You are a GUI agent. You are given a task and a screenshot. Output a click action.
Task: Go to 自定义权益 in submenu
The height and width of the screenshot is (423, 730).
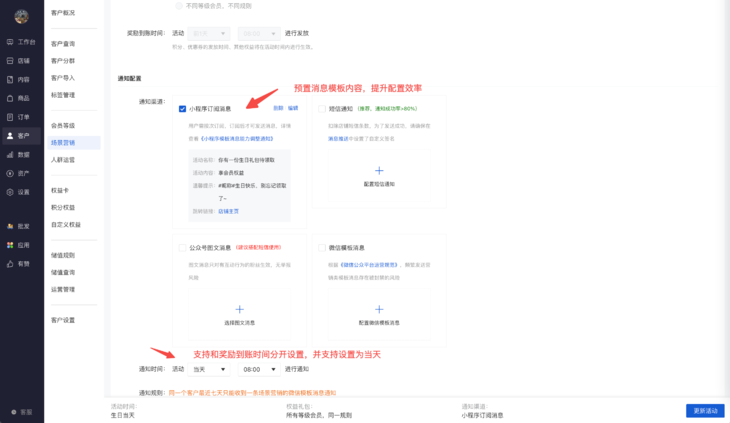(66, 224)
